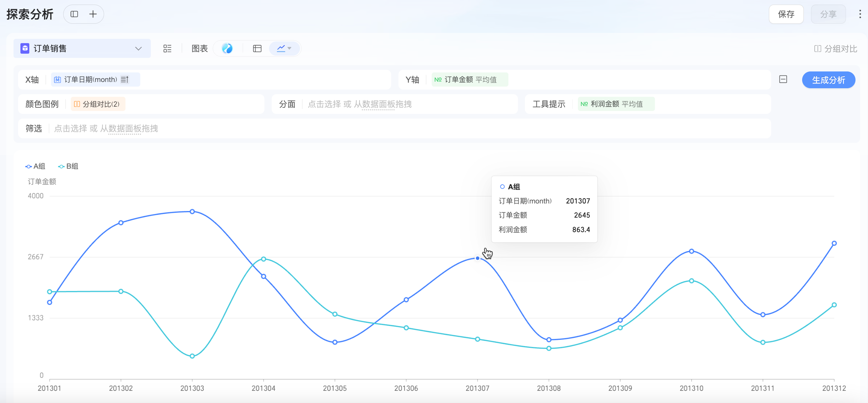Toggle 分组对比 at top right
Viewport: 868px width, 403px height.
tap(835, 49)
